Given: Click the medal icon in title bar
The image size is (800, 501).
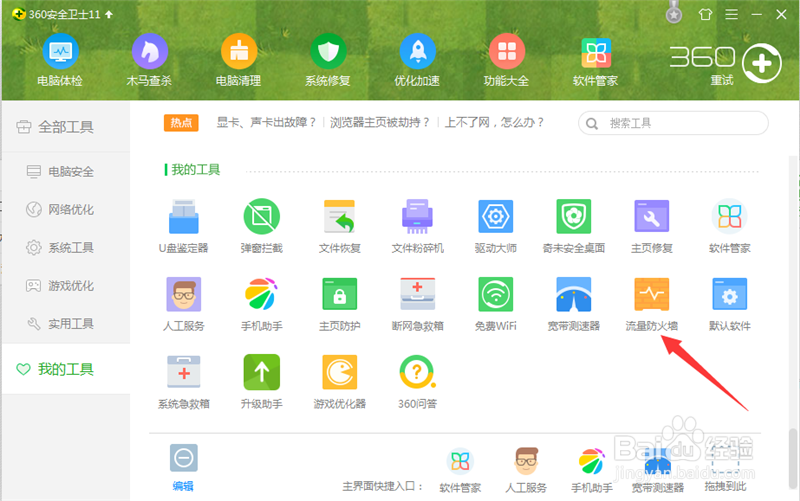Looking at the screenshot, I should point(674,13).
